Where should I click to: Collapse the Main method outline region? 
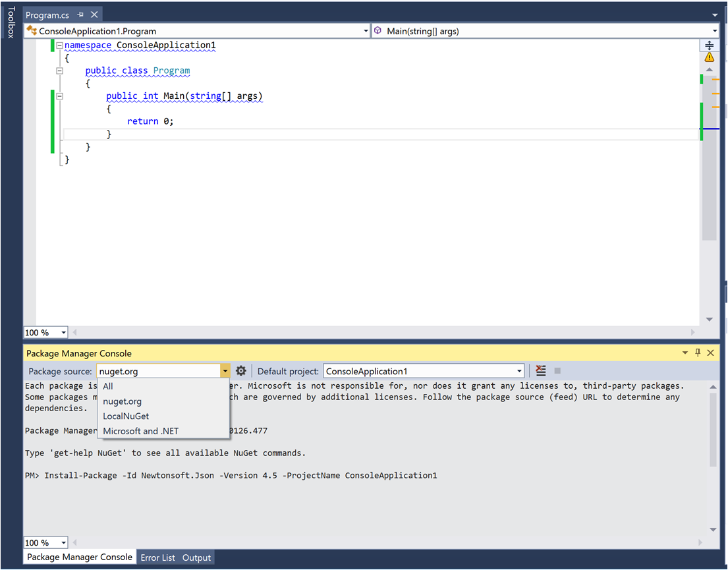coord(59,96)
